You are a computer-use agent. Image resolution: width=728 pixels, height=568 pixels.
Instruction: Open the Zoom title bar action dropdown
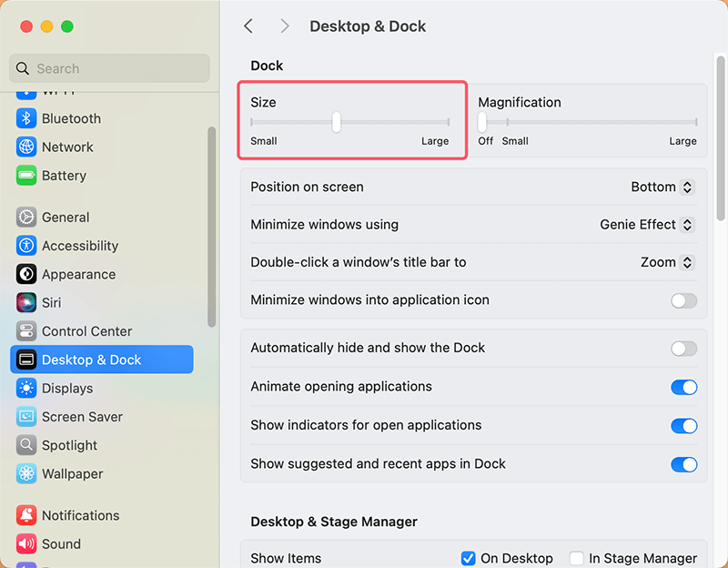click(667, 262)
